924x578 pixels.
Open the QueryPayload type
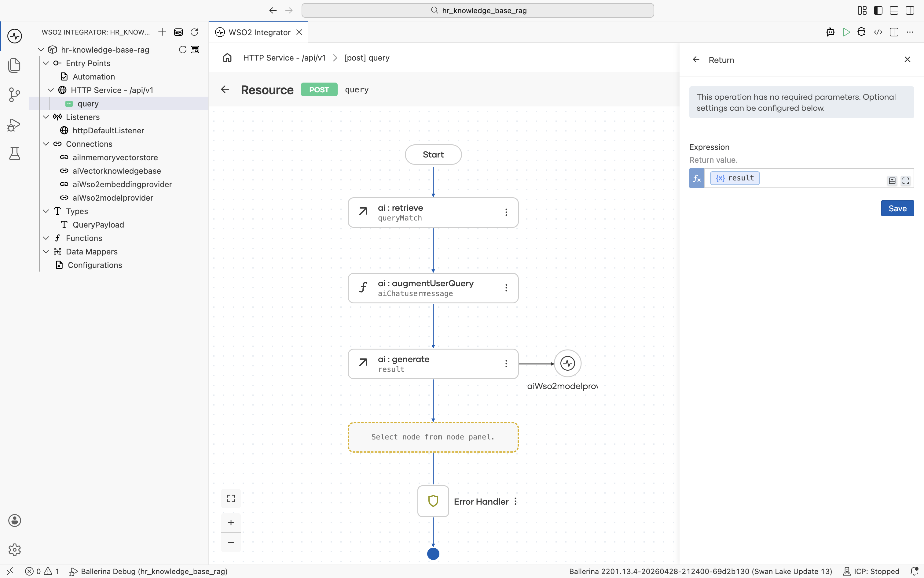[x=98, y=225]
